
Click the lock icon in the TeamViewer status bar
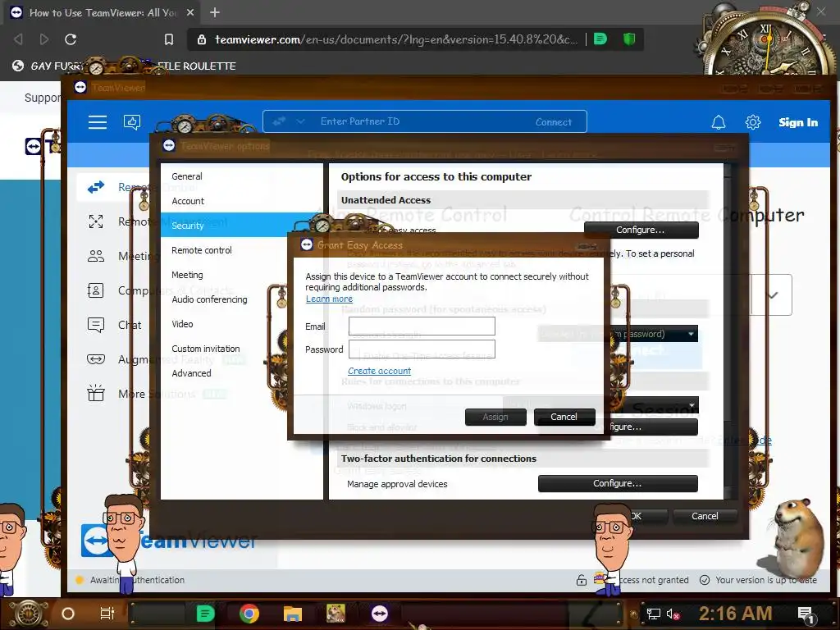click(x=582, y=580)
